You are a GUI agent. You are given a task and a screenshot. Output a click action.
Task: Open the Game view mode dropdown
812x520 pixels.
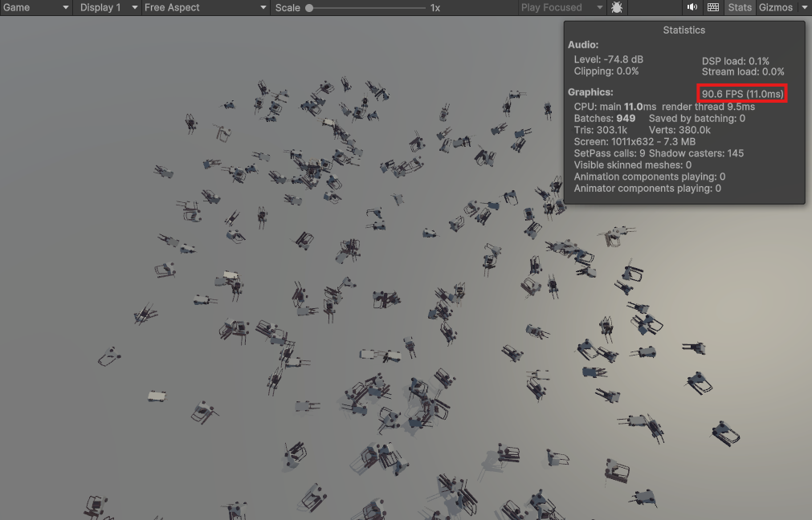click(x=36, y=7)
